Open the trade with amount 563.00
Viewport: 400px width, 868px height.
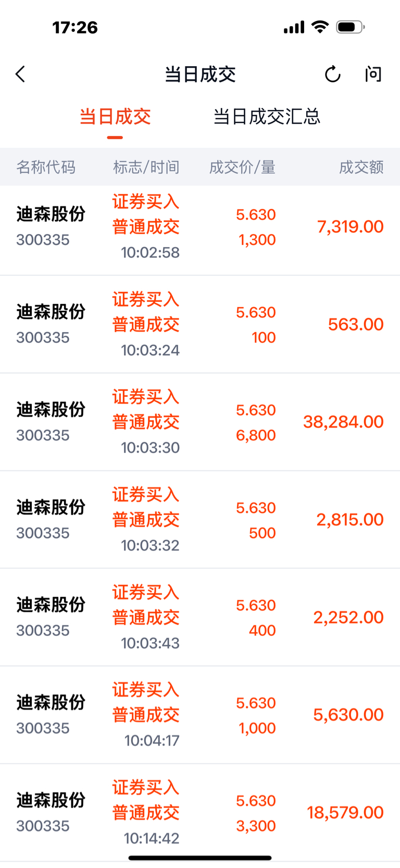[200, 325]
